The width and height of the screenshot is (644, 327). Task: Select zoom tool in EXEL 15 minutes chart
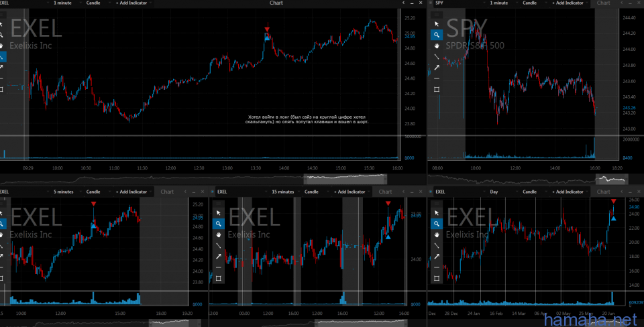(219, 224)
